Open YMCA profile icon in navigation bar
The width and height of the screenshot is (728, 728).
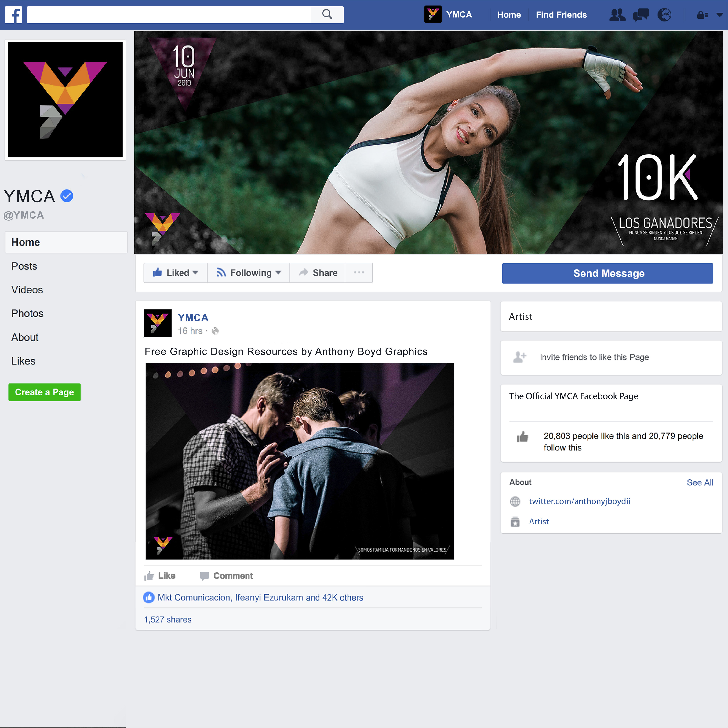click(433, 15)
